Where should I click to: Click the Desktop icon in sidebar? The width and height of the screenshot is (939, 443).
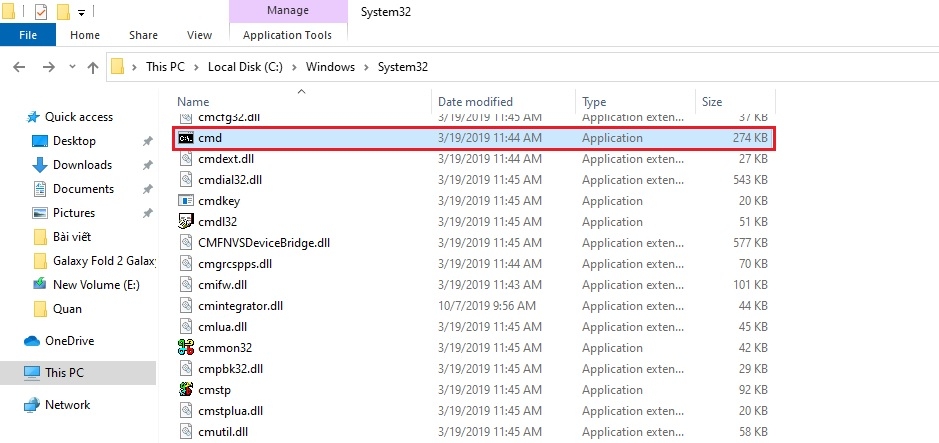pos(40,141)
